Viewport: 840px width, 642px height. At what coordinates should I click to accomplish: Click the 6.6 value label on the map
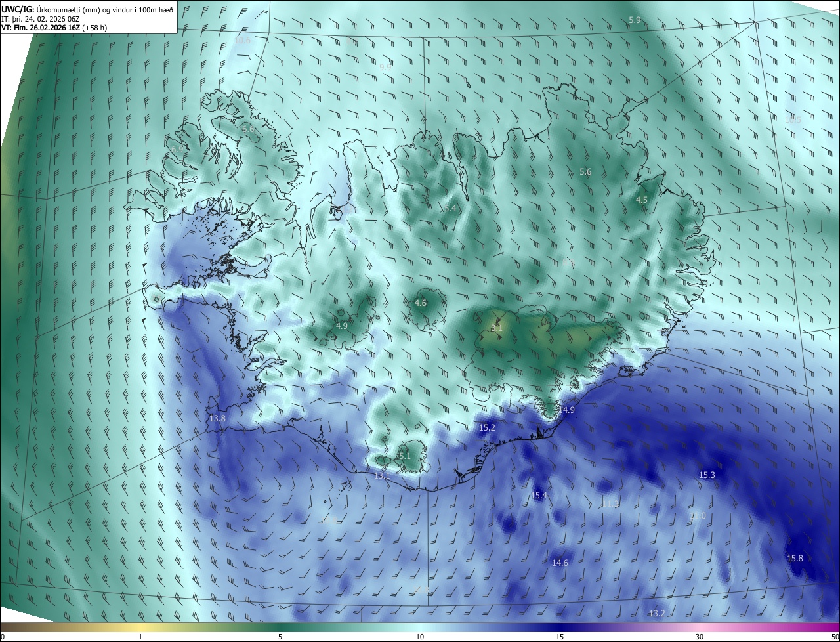tap(248, 130)
